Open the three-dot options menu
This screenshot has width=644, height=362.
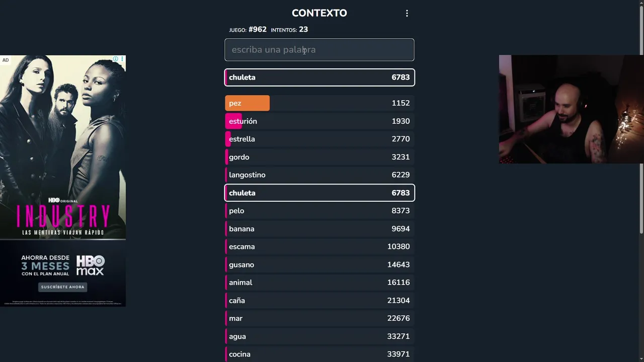click(407, 14)
